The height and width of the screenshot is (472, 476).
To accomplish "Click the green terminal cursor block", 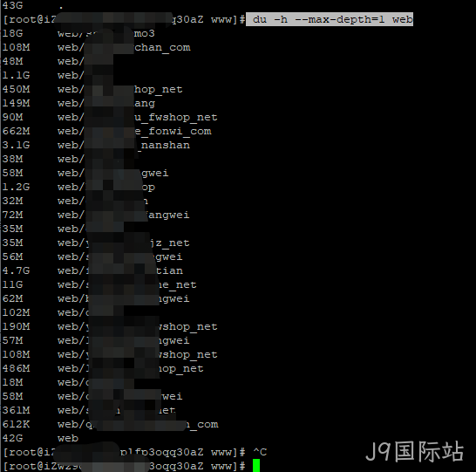I will pyautogui.click(x=256, y=466).
